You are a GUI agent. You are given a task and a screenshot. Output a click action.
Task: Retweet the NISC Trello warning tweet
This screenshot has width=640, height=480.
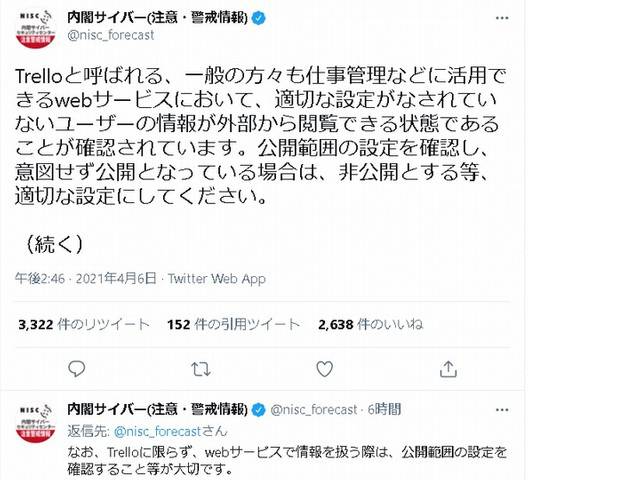[x=201, y=369]
